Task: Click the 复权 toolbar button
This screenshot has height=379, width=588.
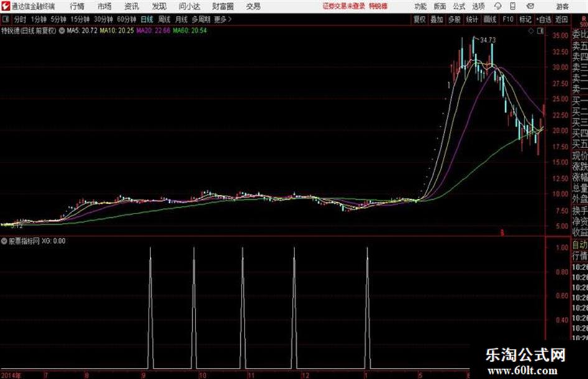Action: (419, 19)
